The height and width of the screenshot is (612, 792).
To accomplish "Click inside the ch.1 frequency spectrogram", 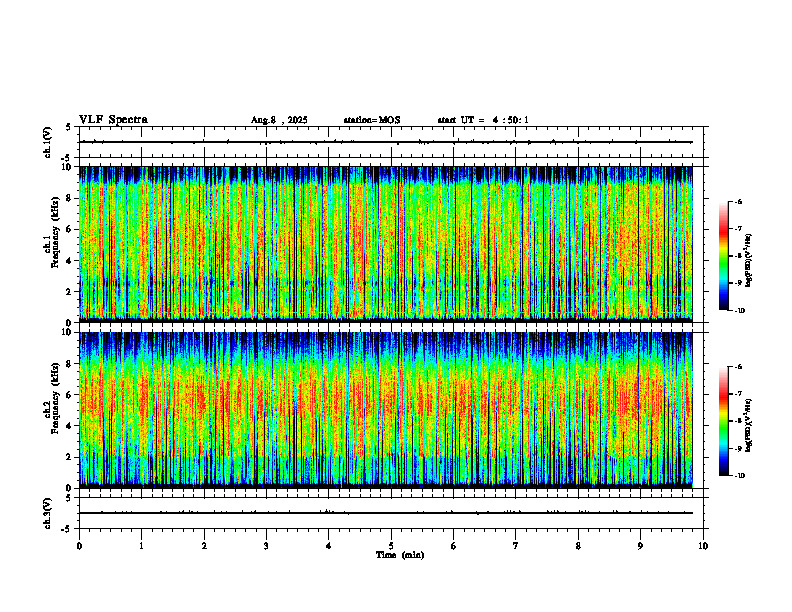I will 386,244.
